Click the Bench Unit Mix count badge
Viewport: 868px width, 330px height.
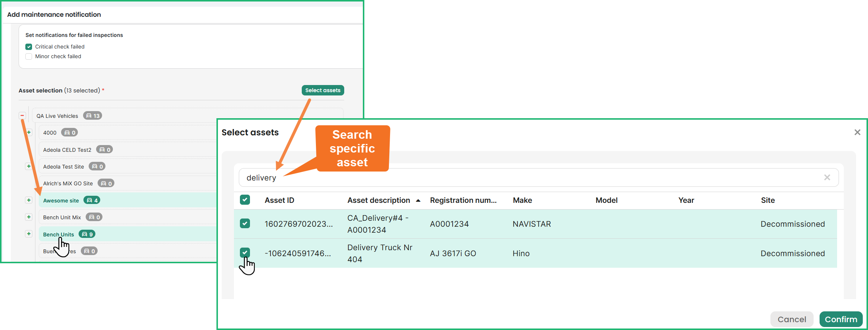[x=94, y=217]
